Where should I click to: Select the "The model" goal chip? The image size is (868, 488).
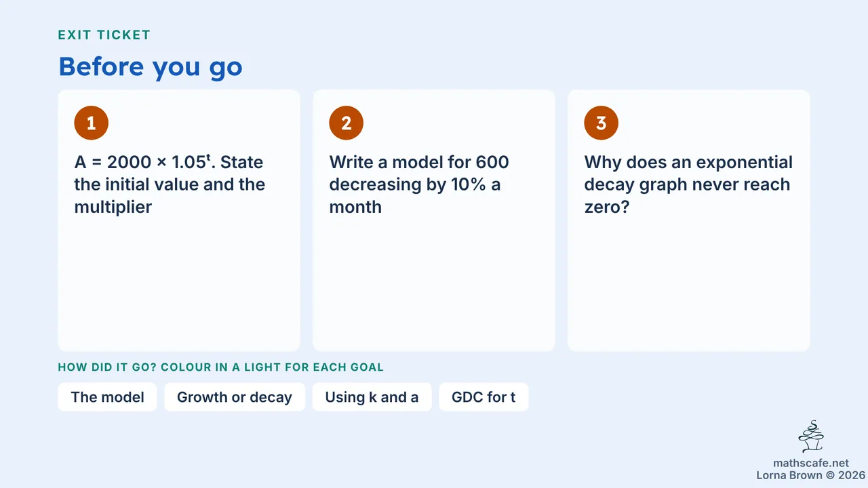108,397
